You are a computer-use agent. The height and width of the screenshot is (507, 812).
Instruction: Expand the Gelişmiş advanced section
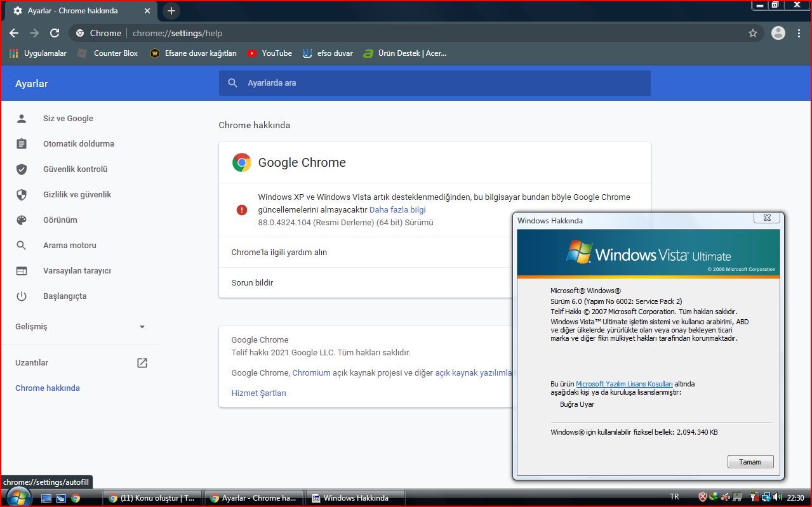[x=79, y=327]
